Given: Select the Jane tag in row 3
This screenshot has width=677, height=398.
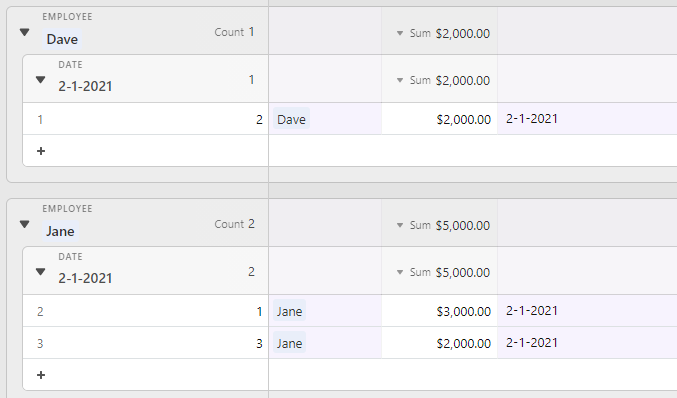Looking at the screenshot, I should point(290,343).
